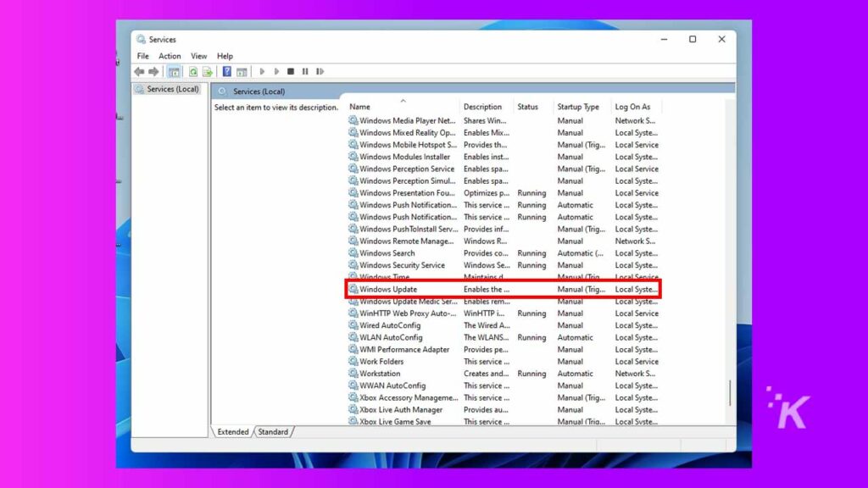Open the Action menu
This screenshot has width=868, height=488.
170,56
